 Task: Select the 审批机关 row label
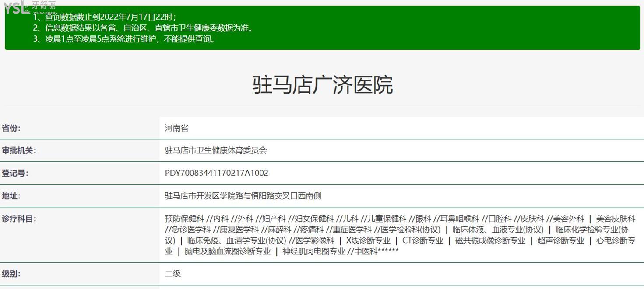pos(19,150)
